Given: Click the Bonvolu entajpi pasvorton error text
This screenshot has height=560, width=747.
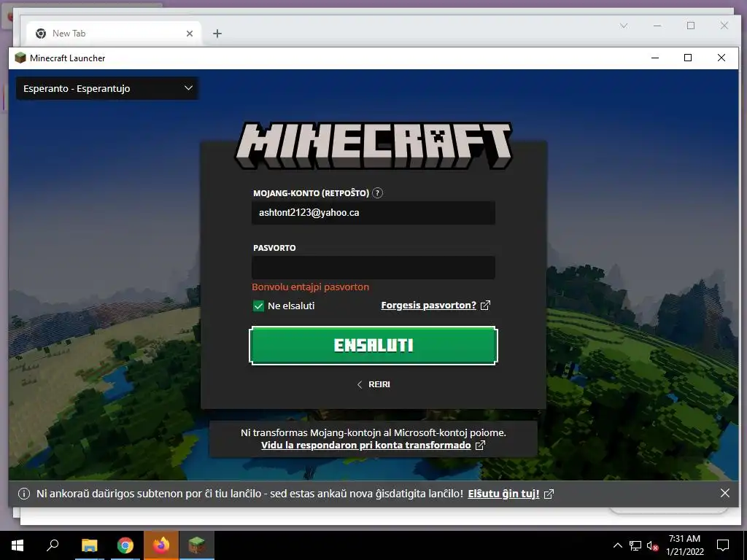Looking at the screenshot, I should 310,287.
